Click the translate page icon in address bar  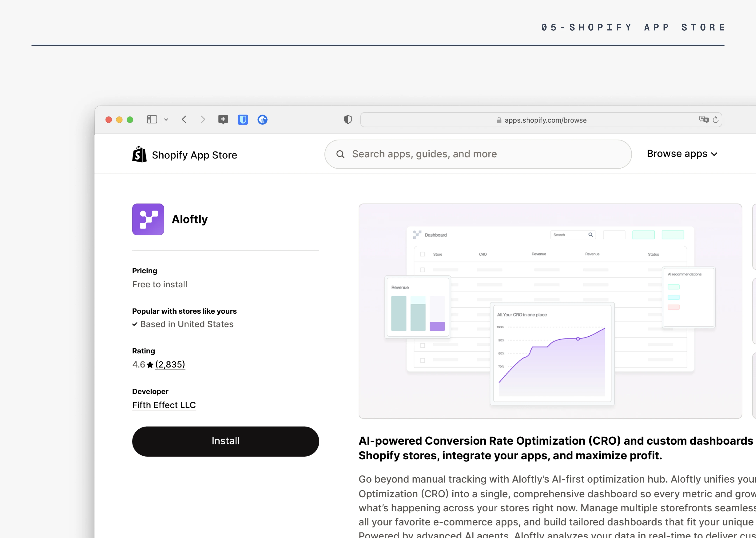pos(704,120)
